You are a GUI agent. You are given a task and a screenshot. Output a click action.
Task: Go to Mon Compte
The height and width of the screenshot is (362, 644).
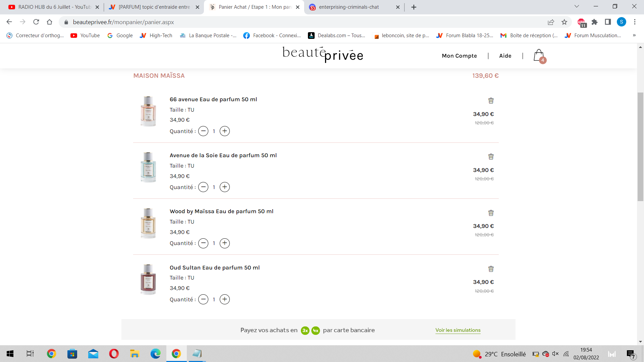pos(459,56)
